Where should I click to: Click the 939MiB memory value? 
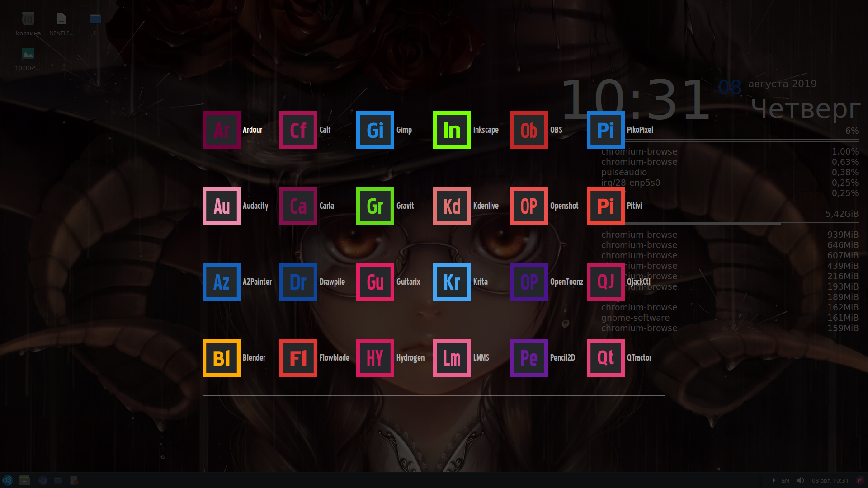[x=843, y=235]
